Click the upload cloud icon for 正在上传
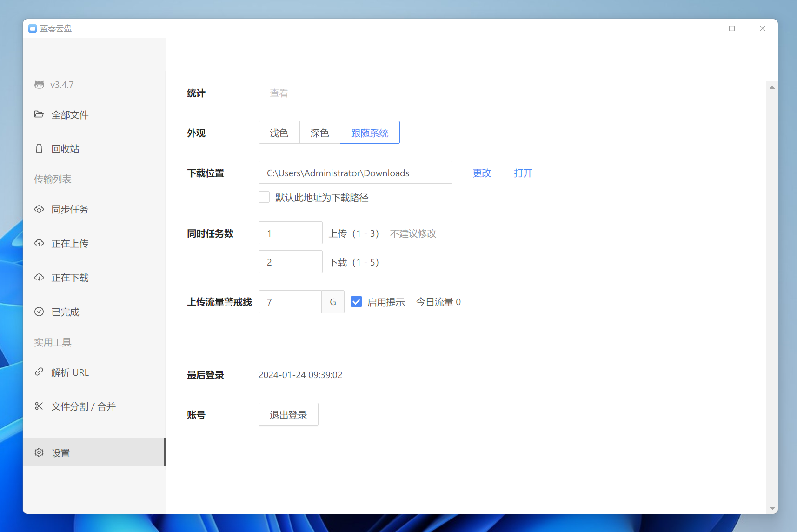The image size is (797, 532). (39, 243)
